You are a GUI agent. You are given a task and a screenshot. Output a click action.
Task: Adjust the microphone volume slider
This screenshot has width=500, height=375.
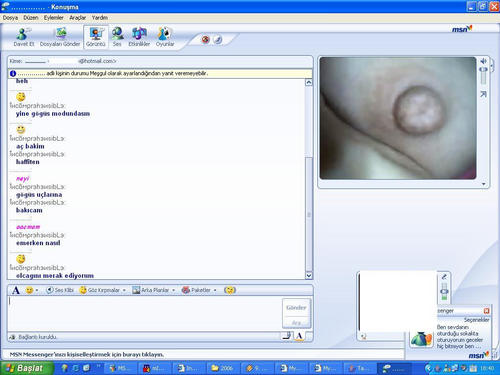pyautogui.click(x=444, y=291)
